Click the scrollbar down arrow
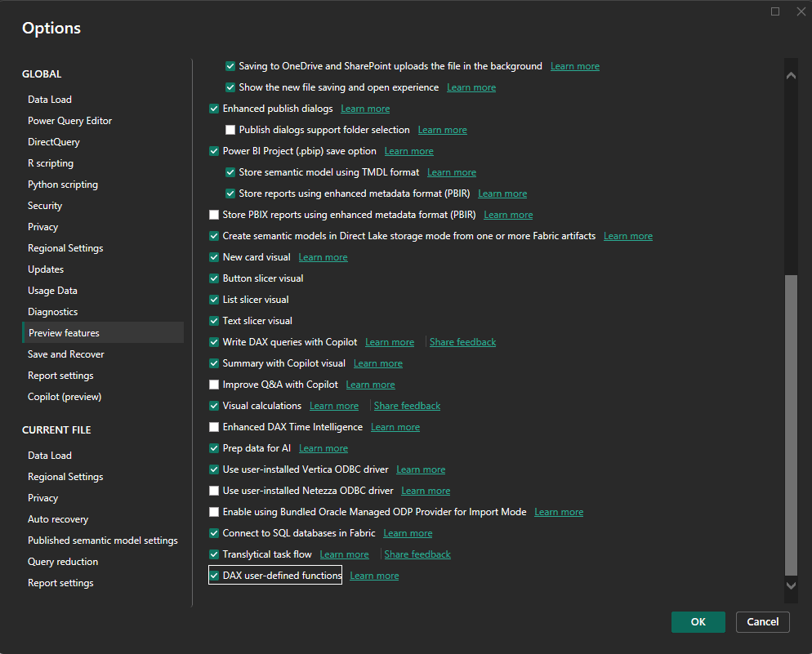Viewport: 812px width, 654px height. point(790,585)
